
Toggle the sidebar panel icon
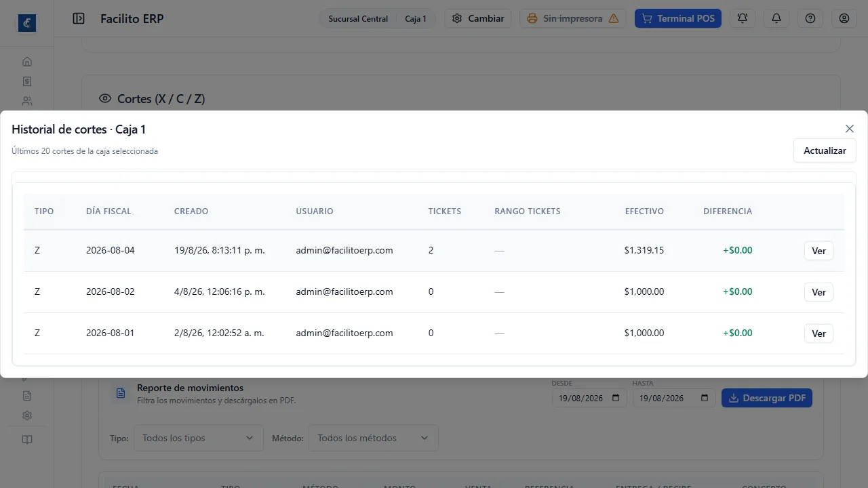coord(79,18)
